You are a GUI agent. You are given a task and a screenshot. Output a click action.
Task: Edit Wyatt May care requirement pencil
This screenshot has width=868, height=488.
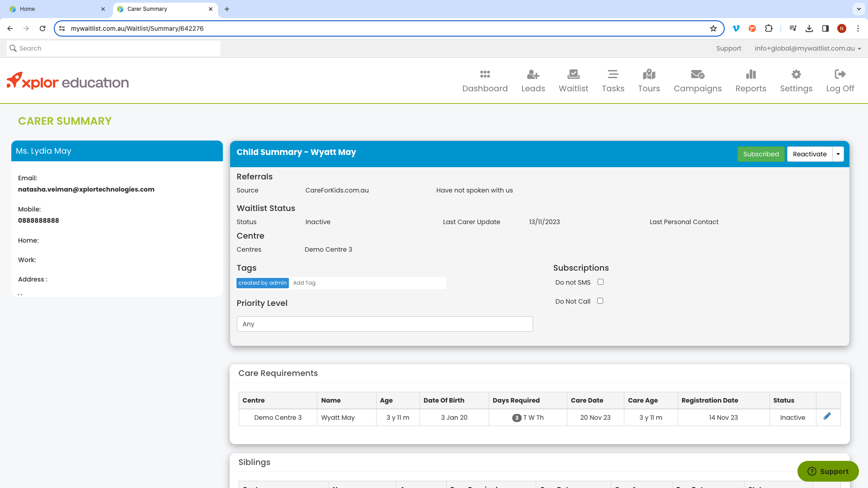point(827,416)
